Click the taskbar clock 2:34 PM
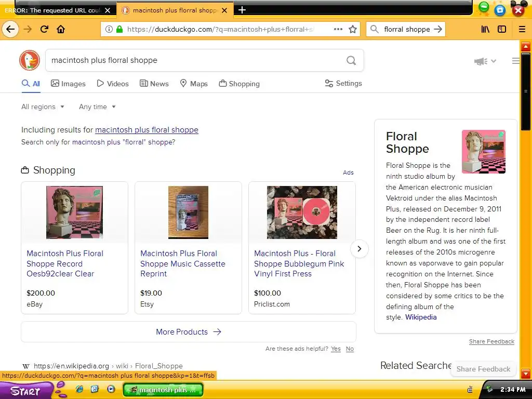Screen dimensions: 532x399 click(513, 390)
